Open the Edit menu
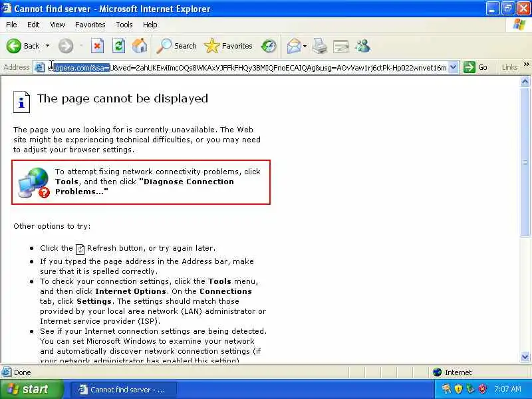This screenshot has width=532, height=399. pyautogui.click(x=33, y=25)
